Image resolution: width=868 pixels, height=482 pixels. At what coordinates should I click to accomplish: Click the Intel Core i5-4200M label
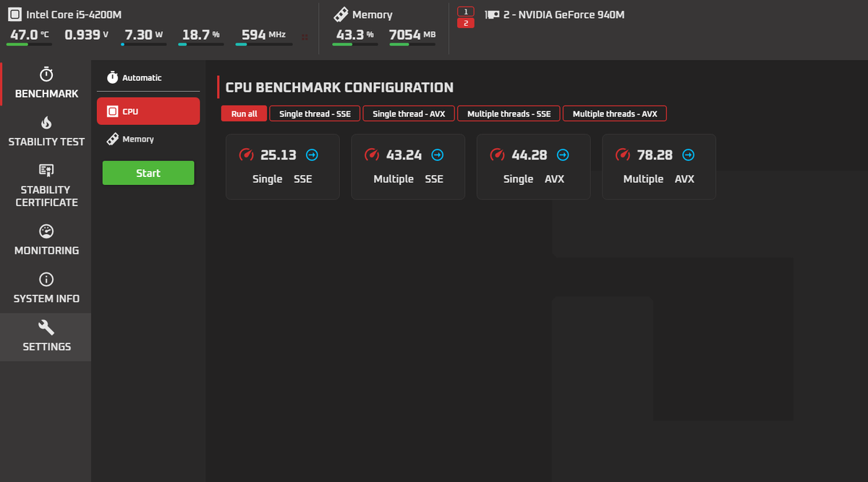click(74, 14)
